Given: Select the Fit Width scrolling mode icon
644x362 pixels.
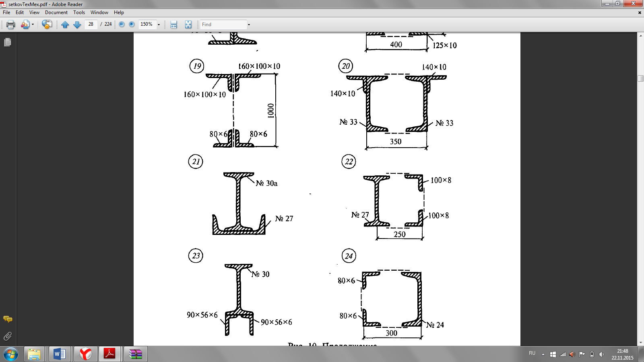Looking at the screenshot, I should point(174,25).
